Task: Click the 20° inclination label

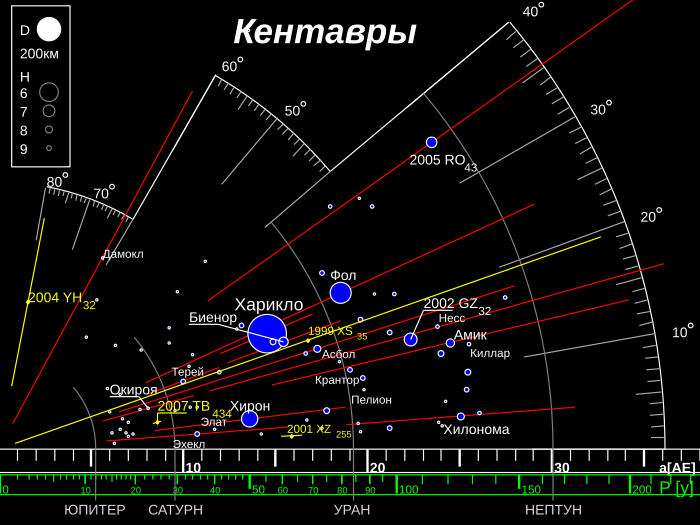Action: tap(651, 215)
